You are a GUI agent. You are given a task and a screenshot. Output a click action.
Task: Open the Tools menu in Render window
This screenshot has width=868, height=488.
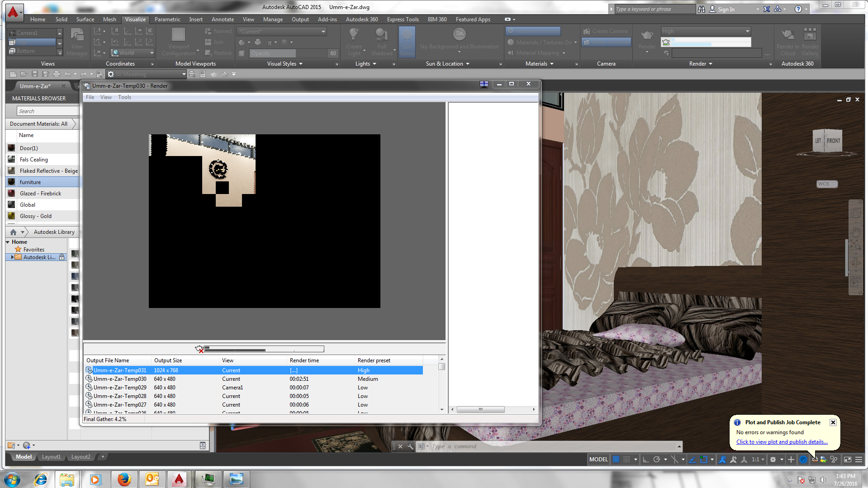(x=124, y=97)
